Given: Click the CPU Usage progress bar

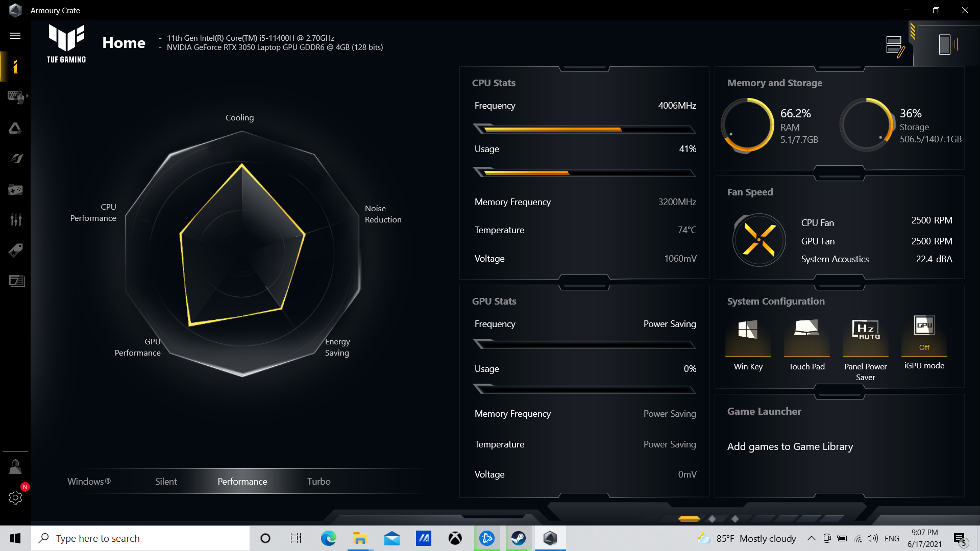Looking at the screenshot, I should 584,172.
